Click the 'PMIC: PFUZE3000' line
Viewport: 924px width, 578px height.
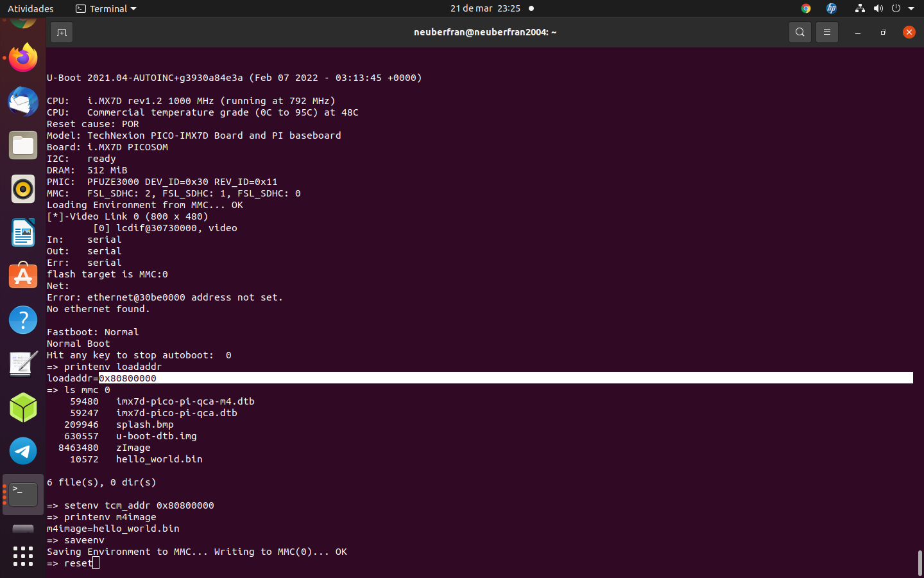162,182
